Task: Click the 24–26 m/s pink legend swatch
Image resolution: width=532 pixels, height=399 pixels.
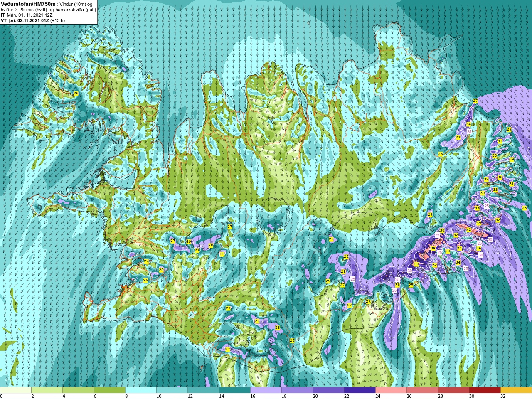Action: pyautogui.click(x=391, y=390)
